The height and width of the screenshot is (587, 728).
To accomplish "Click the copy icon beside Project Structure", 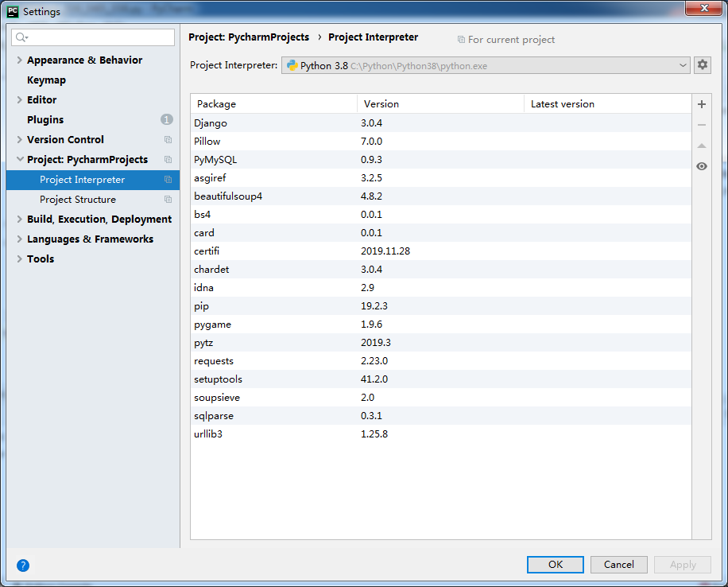I will tap(168, 200).
